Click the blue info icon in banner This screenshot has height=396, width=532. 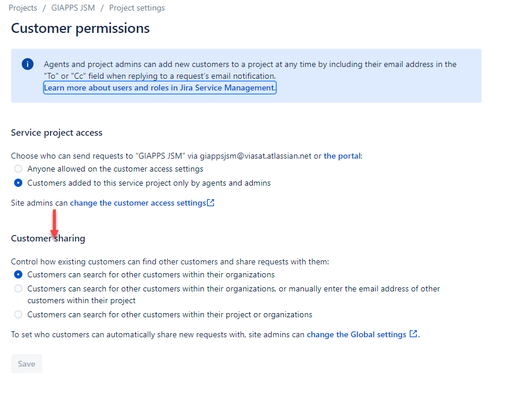pos(28,64)
